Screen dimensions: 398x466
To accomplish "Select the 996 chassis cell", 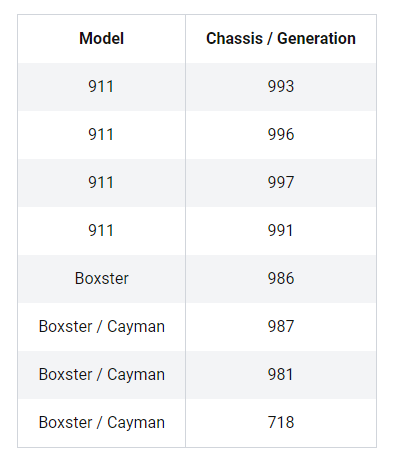I will [x=281, y=135].
